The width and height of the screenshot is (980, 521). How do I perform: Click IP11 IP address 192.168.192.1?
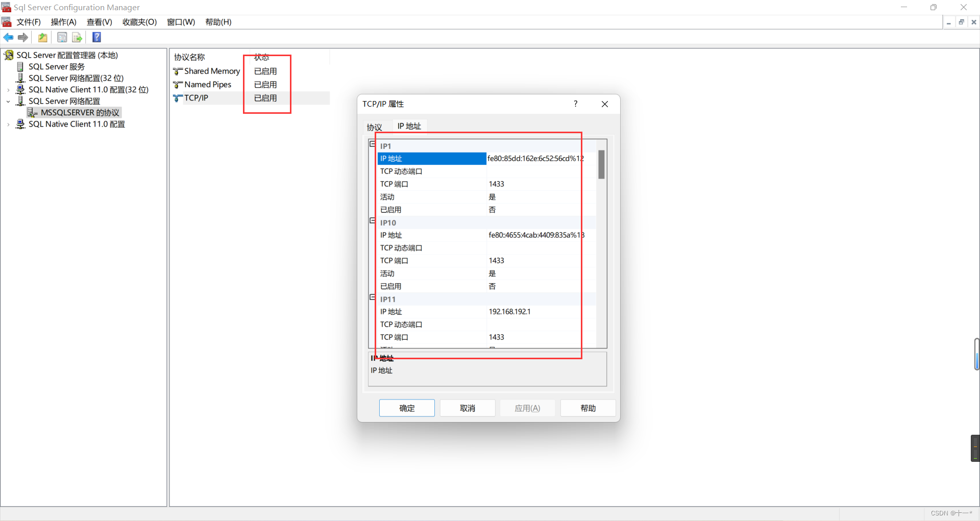pyautogui.click(x=510, y=312)
